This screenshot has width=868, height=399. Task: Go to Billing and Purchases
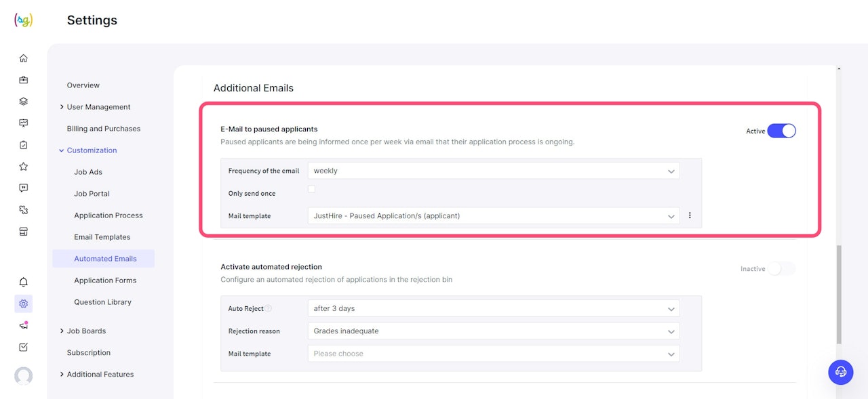point(104,129)
